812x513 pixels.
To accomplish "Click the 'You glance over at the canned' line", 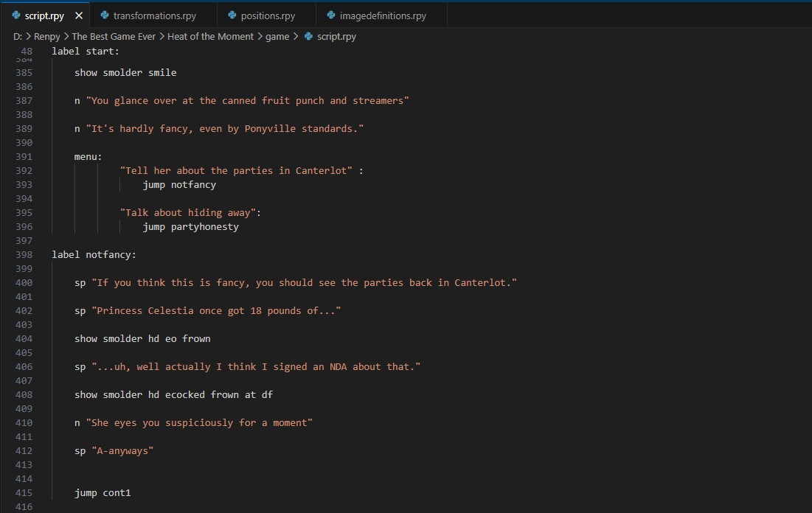I will 241,100.
